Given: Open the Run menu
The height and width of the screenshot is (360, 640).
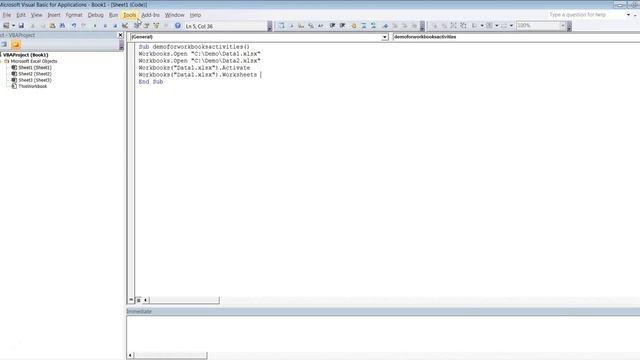Looking at the screenshot, I should pos(113,15).
